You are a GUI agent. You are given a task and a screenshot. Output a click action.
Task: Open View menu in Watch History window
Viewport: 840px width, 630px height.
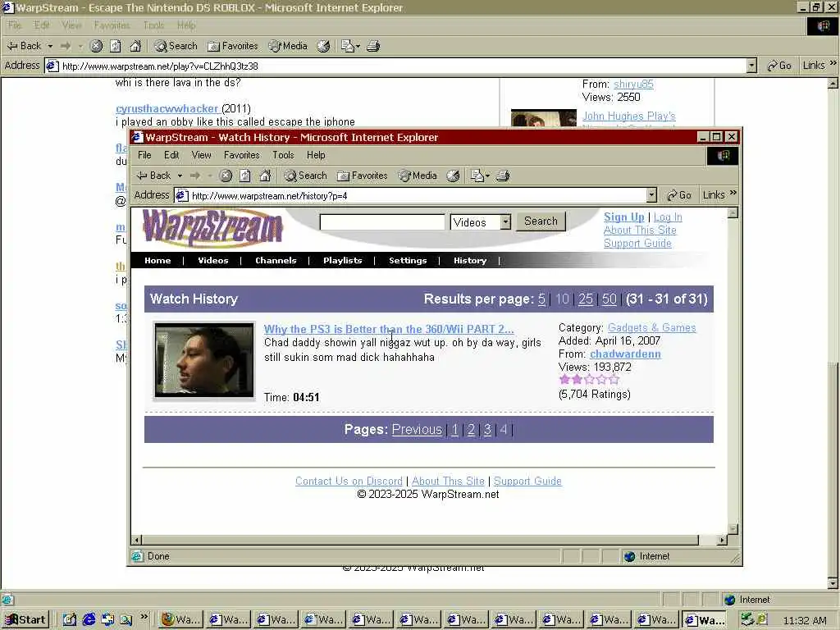click(x=202, y=155)
